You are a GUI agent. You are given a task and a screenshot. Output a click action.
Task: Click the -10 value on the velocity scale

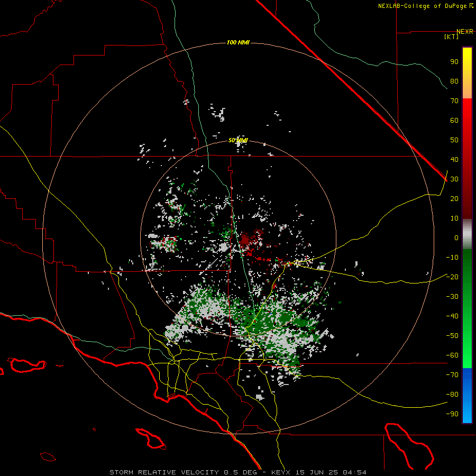452,258
